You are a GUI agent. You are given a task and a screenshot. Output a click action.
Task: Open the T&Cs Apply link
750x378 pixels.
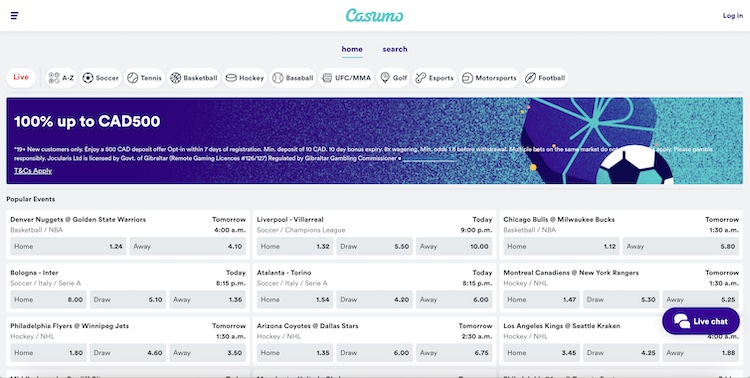coord(33,171)
